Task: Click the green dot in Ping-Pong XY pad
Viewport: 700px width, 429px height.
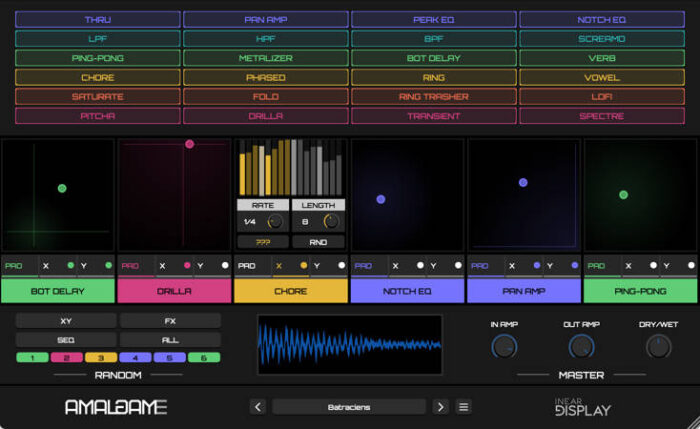Action: coord(623,195)
